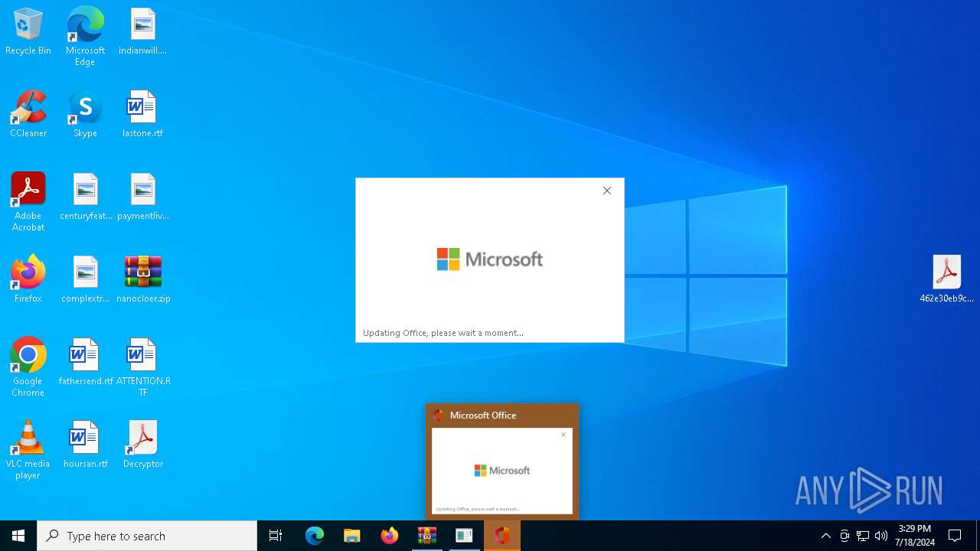Switch to WinRAR in the taskbar
Screen dimensions: 980x551
click(x=427, y=536)
